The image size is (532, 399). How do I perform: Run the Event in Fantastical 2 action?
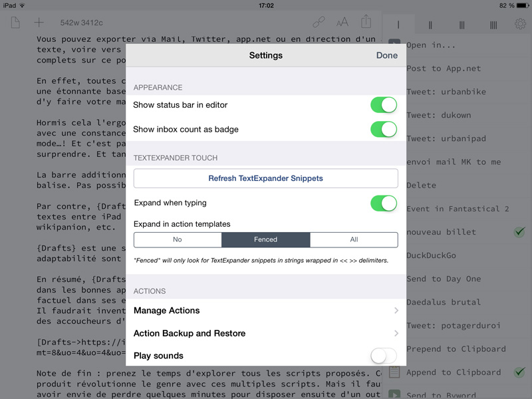(x=457, y=209)
